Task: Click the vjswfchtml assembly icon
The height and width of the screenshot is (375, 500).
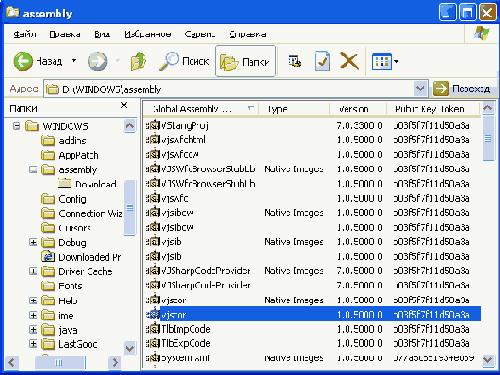Action: [153, 140]
